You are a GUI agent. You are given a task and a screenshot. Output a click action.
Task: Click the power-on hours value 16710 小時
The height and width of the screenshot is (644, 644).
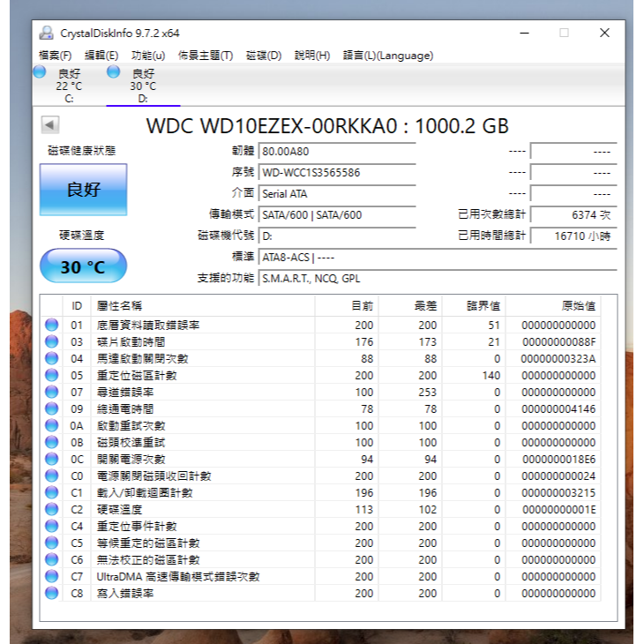(573, 236)
